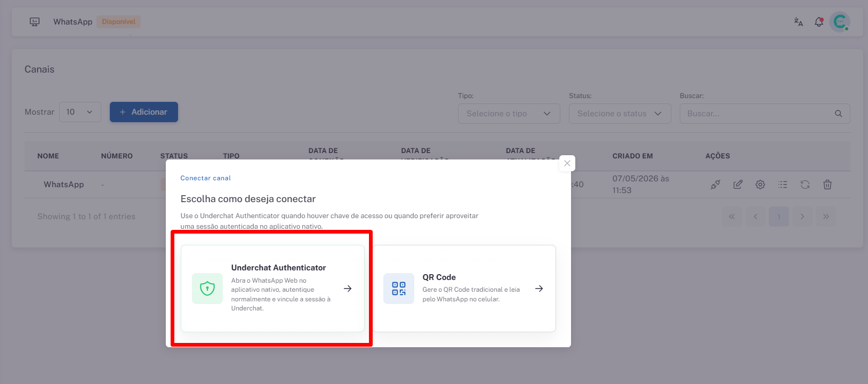This screenshot has width=868, height=384.
Task: Click the refresh sync icon in Ações
Action: (805, 185)
